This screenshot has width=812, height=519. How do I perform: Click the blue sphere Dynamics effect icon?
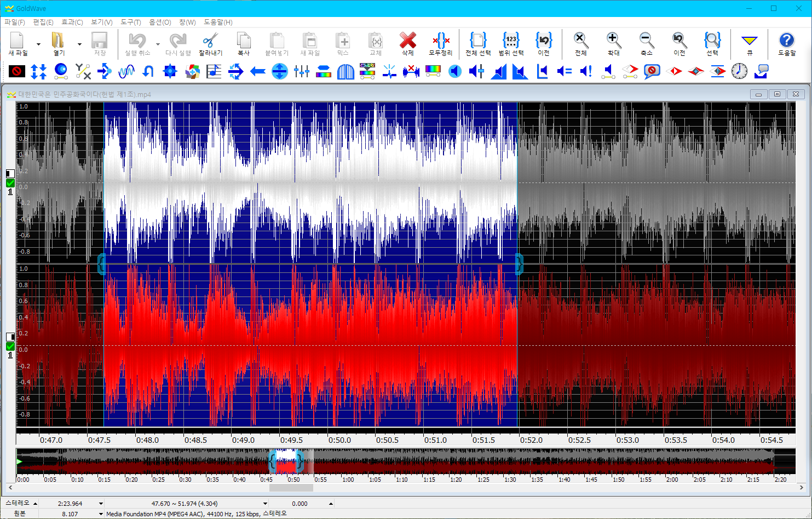pyautogui.click(x=61, y=71)
